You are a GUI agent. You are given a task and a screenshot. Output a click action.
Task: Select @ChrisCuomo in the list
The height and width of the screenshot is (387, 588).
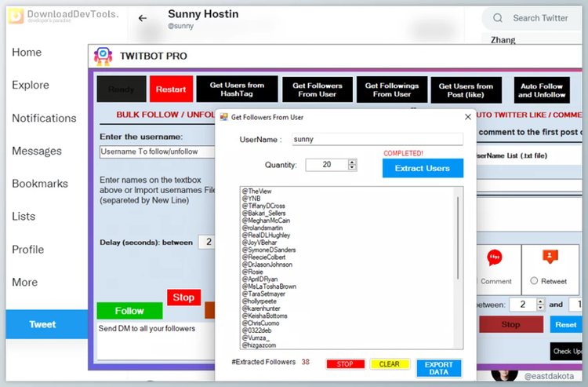click(260, 323)
